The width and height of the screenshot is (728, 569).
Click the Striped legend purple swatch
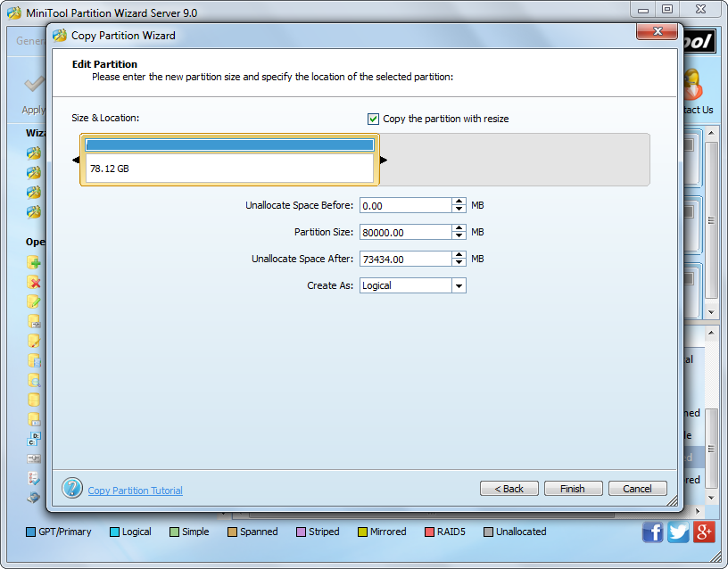(302, 532)
